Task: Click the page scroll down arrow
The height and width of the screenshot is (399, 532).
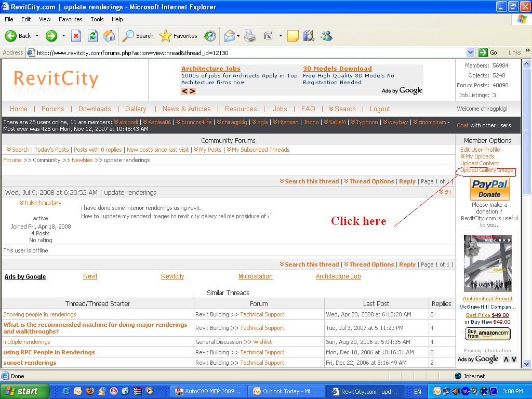Action: pyautogui.click(x=526, y=364)
